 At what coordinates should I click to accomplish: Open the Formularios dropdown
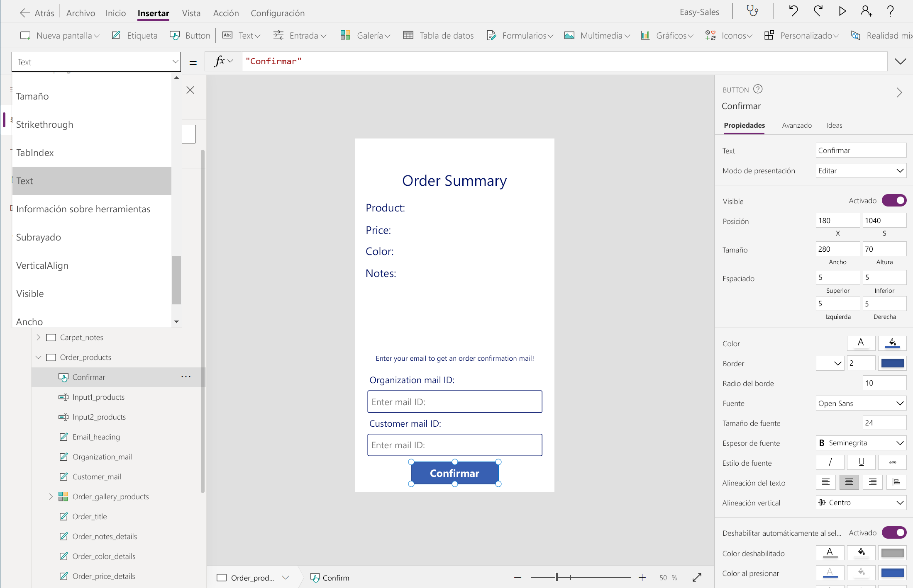point(520,36)
